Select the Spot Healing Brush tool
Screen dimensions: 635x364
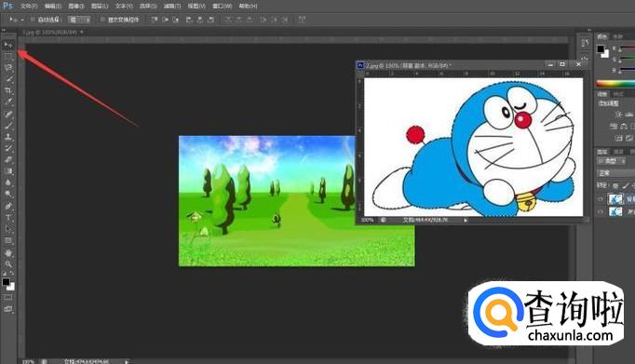[x=8, y=115]
